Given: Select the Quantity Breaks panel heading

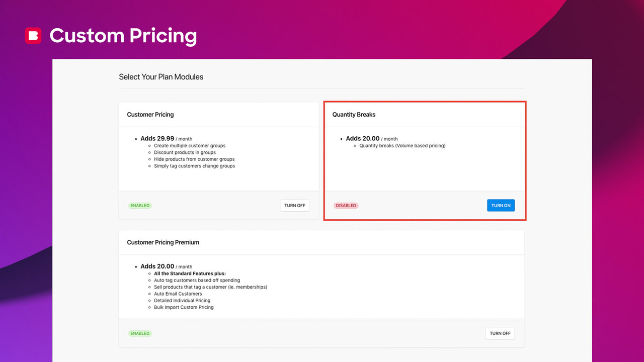Looking at the screenshot, I should tap(354, 114).
